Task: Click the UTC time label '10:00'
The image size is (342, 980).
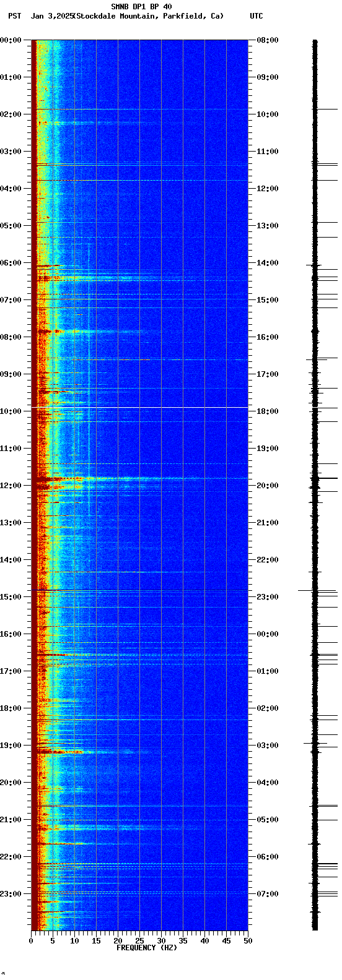Action: [x=268, y=114]
